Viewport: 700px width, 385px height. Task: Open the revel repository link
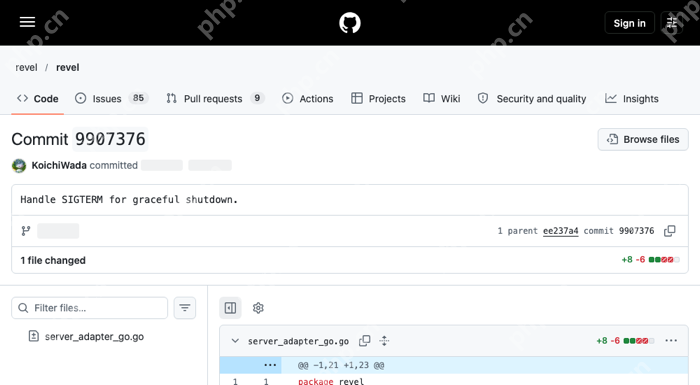click(67, 67)
